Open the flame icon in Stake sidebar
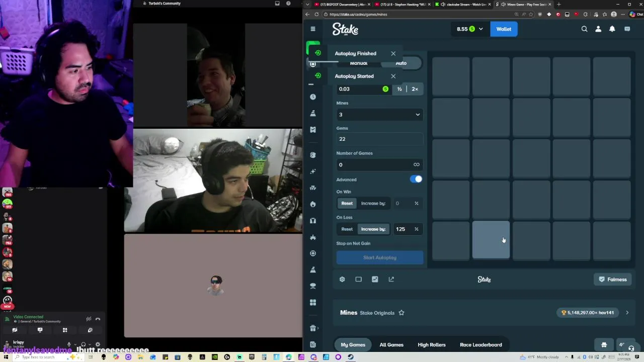This screenshot has width=644, height=362. 313,204
